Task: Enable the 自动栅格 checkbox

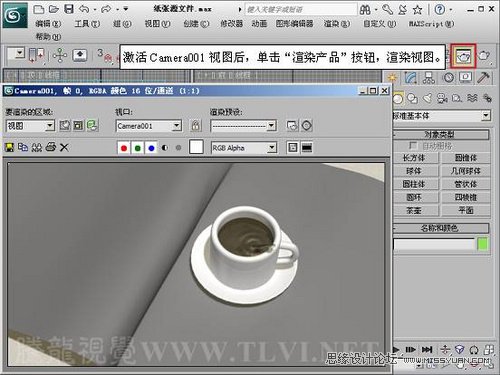Action: click(x=413, y=146)
